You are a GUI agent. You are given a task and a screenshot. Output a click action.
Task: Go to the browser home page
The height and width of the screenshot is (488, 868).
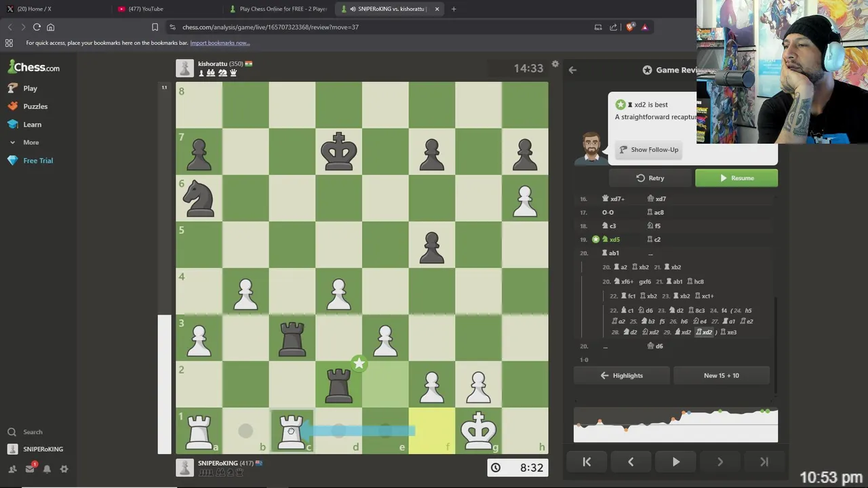point(50,27)
